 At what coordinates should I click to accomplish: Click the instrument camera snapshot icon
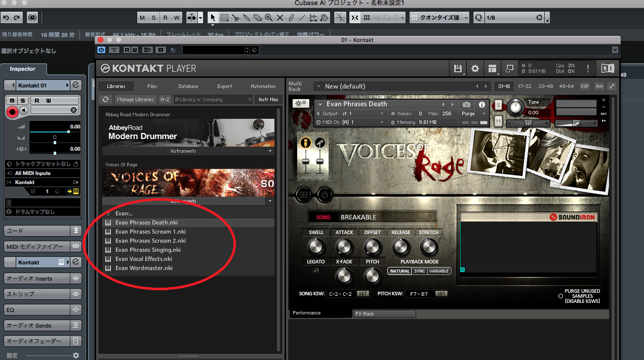click(466, 105)
